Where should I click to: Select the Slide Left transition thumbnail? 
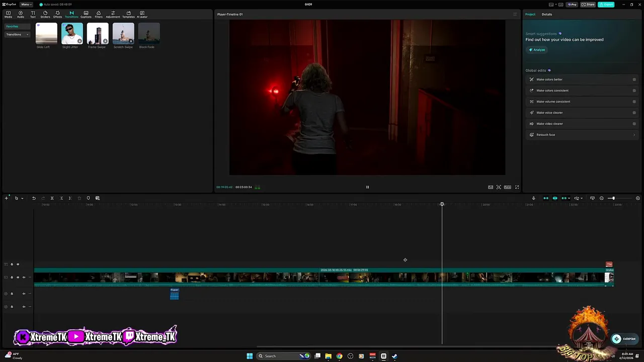coord(46,34)
